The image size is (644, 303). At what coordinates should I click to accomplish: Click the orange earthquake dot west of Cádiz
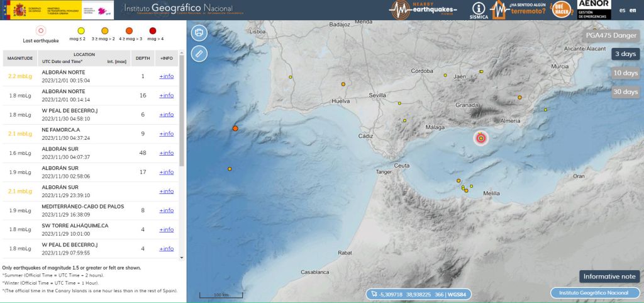point(235,129)
